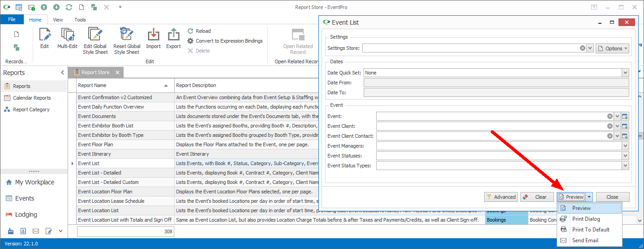The image size is (644, 249).
Task: Select Event Location List report row
Action: [125, 210]
